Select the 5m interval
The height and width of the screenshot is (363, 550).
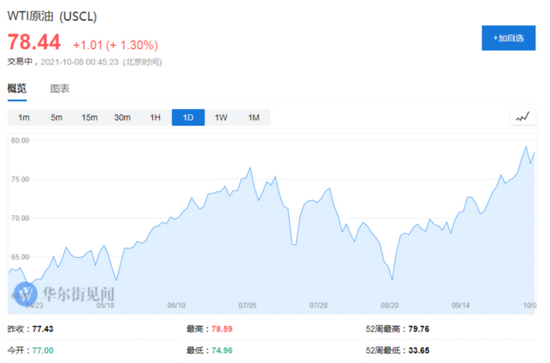tap(56, 117)
